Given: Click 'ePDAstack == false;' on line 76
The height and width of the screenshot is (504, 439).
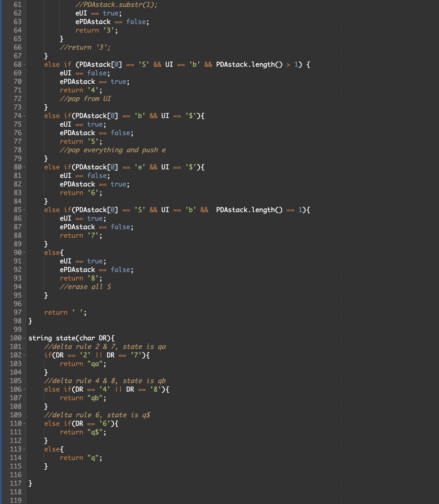Looking at the screenshot, I should tap(97, 133).
